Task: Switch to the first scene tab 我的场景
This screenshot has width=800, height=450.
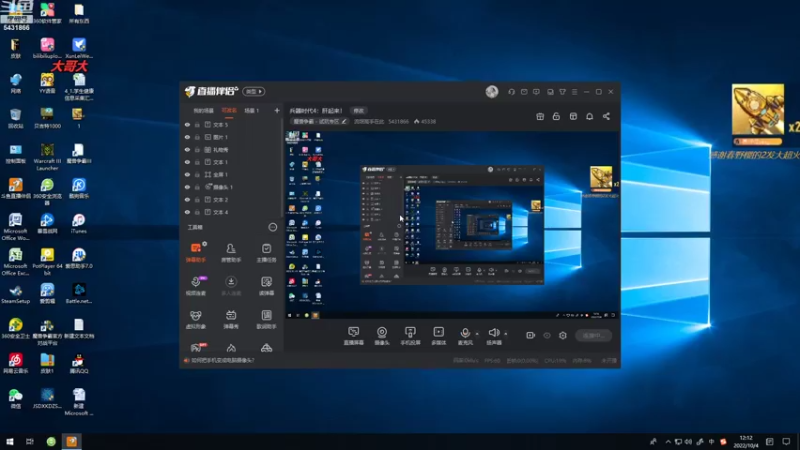Action: pyautogui.click(x=203, y=111)
